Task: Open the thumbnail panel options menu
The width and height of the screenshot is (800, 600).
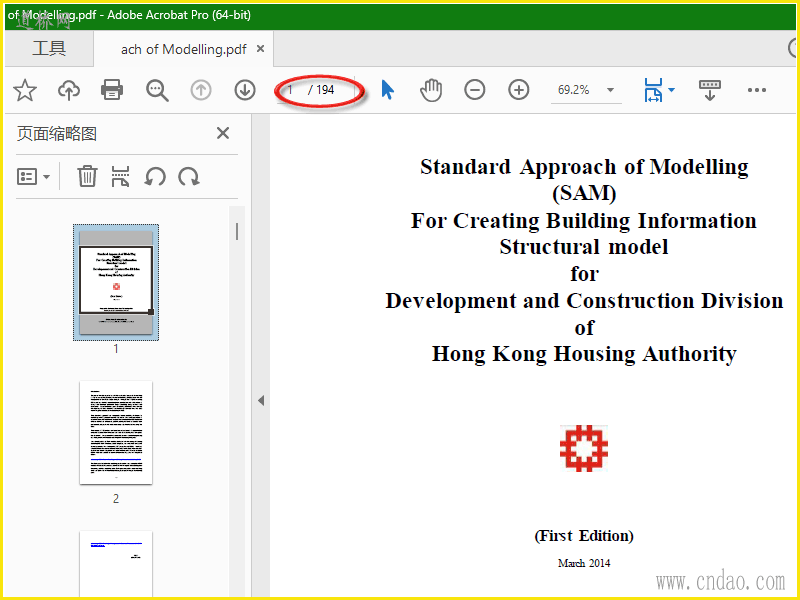Action: tap(33, 177)
